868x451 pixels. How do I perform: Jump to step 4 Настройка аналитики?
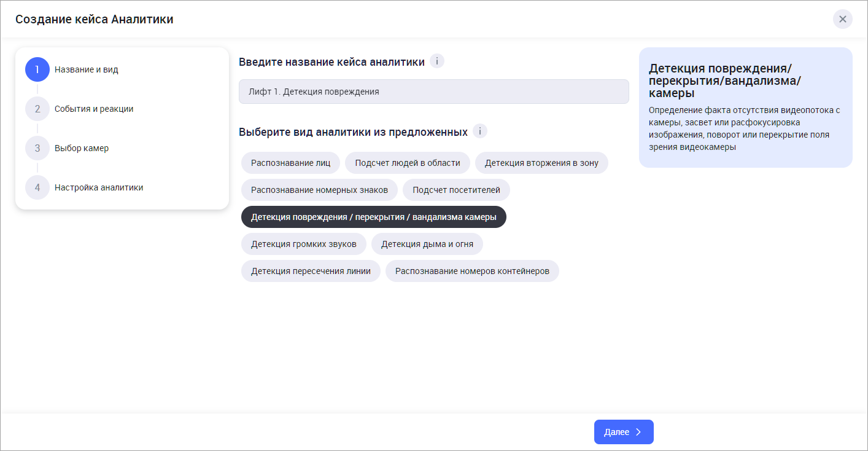coord(98,187)
